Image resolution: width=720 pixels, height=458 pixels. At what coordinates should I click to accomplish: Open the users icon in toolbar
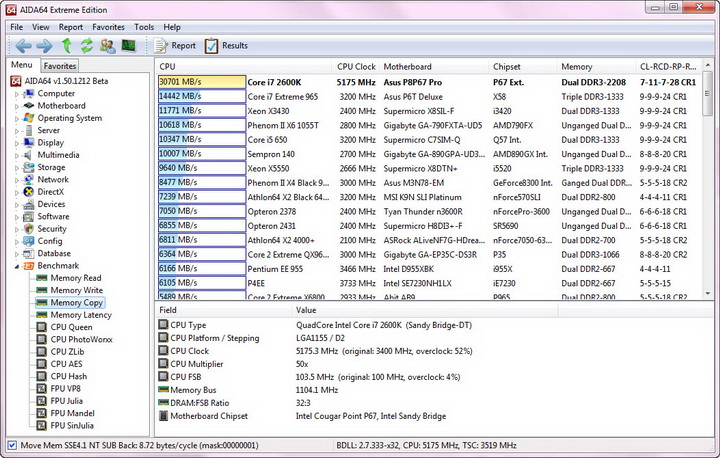108,45
